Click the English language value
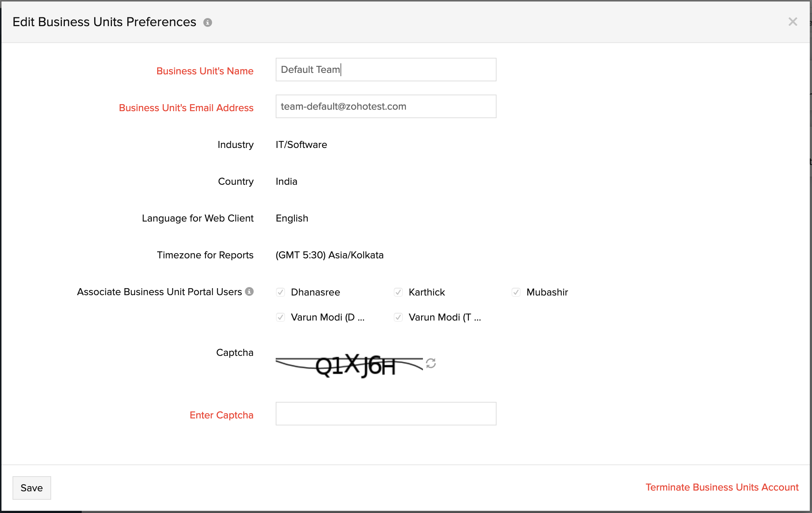The width and height of the screenshot is (812, 513). [x=292, y=218]
